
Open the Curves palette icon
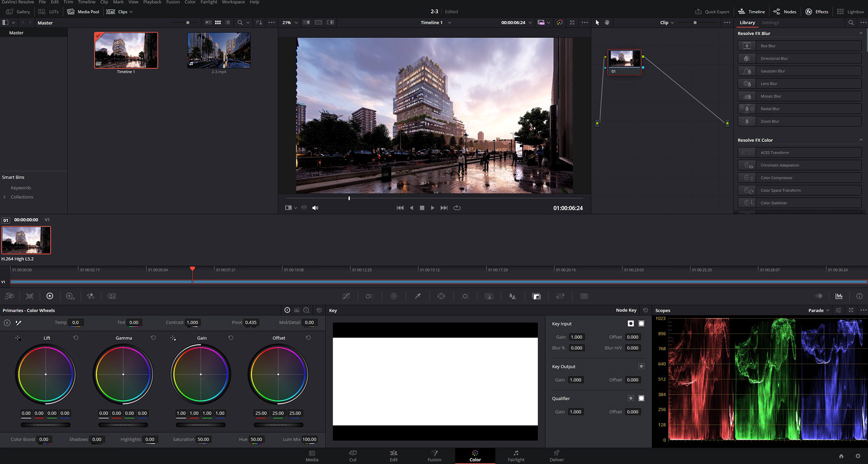(x=346, y=296)
